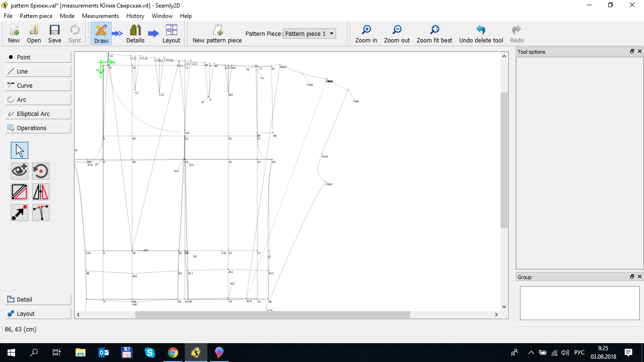Select the Move objects tool

point(19,213)
